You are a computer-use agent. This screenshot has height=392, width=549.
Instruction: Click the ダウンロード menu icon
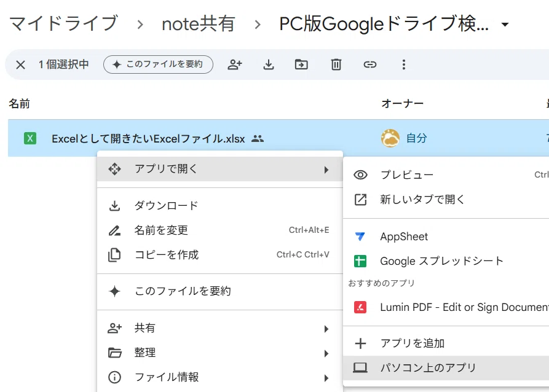point(114,206)
